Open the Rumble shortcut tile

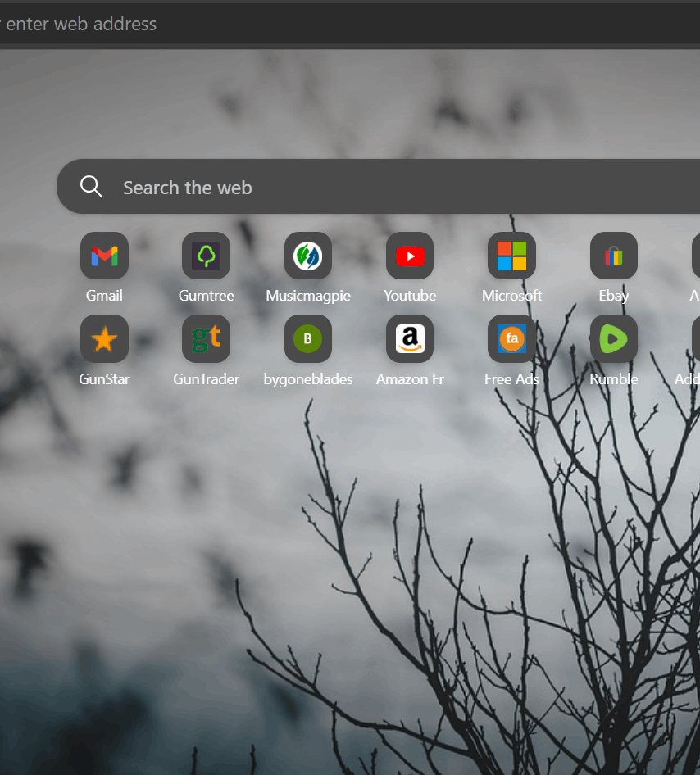tap(613, 338)
